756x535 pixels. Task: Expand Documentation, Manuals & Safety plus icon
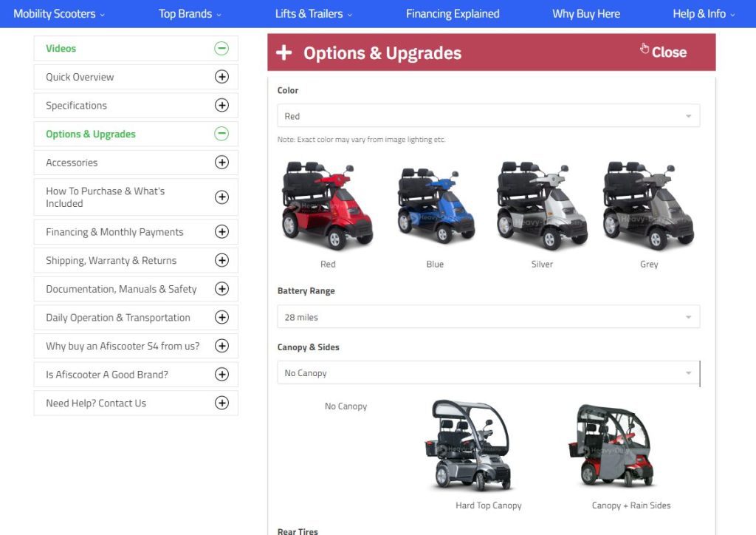tap(221, 288)
